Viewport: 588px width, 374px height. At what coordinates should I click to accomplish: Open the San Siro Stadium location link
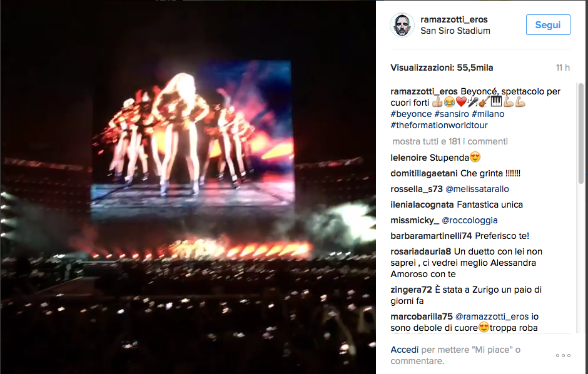(455, 31)
